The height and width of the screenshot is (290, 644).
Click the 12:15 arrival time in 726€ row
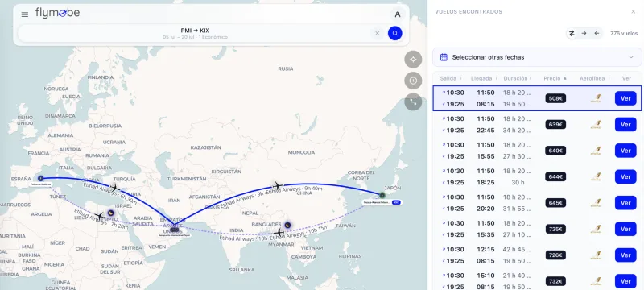click(485, 250)
